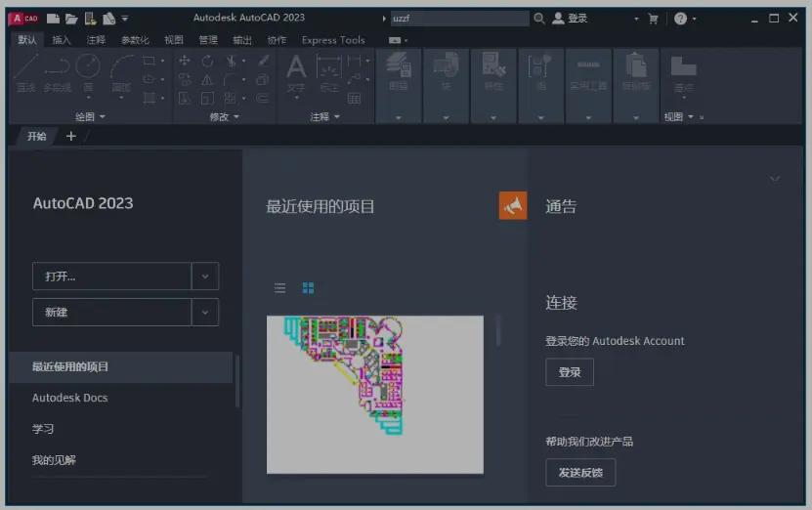The height and width of the screenshot is (510, 812).
Task: Expand the 注释 panel dropdown
Action: coord(324,117)
